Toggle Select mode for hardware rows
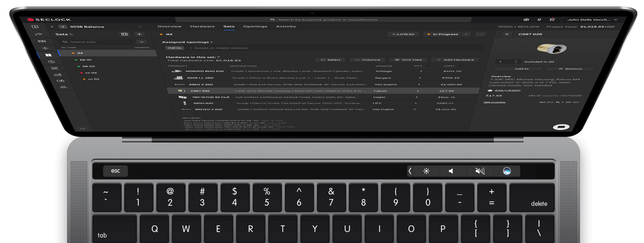Screen dimensions: 644x243 click(x=331, y=60)
